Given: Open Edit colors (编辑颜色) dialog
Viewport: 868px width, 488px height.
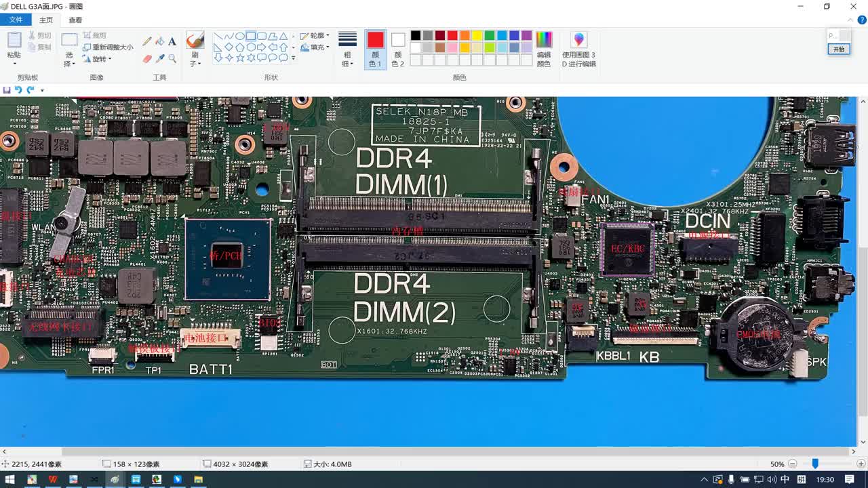Looking at the screenshot, I should pos(544,49).
